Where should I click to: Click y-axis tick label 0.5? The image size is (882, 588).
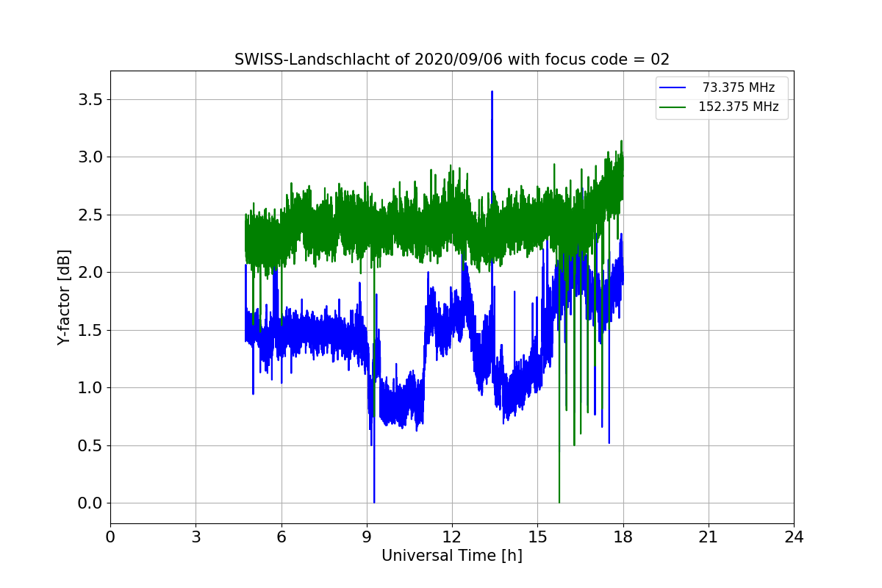91,445
